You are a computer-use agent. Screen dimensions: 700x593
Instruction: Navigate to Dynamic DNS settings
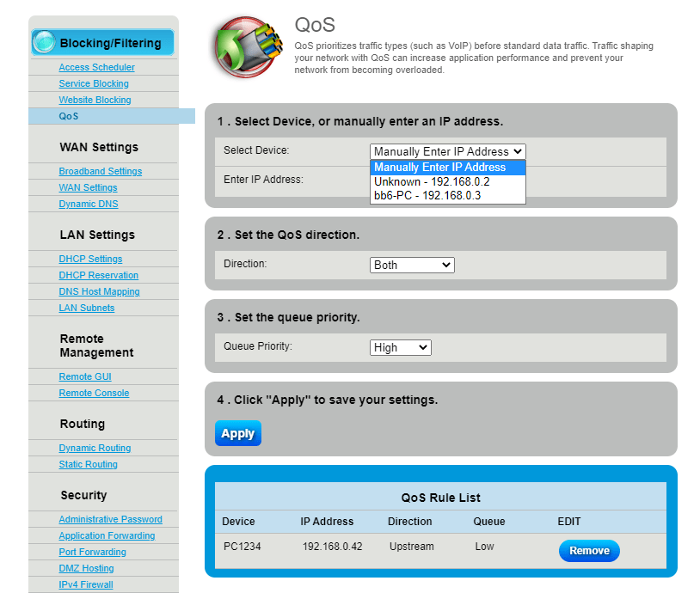89,204
